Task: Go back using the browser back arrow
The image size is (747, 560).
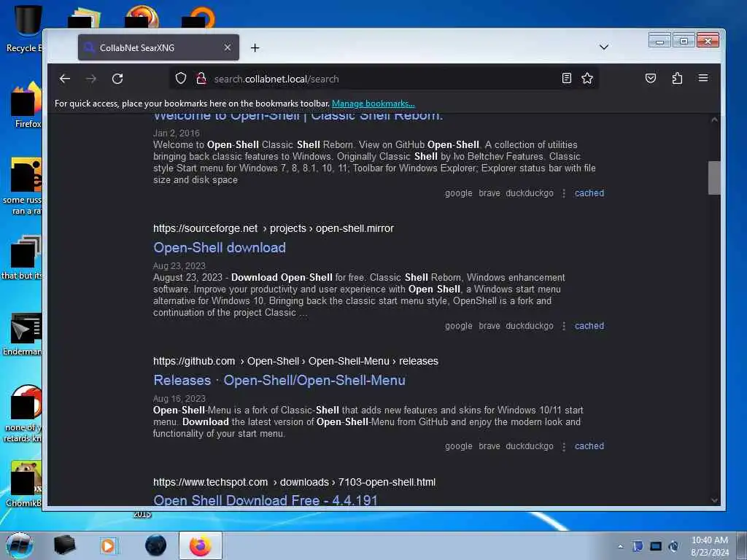Action: pyautogui.click(x=65, y=79)
